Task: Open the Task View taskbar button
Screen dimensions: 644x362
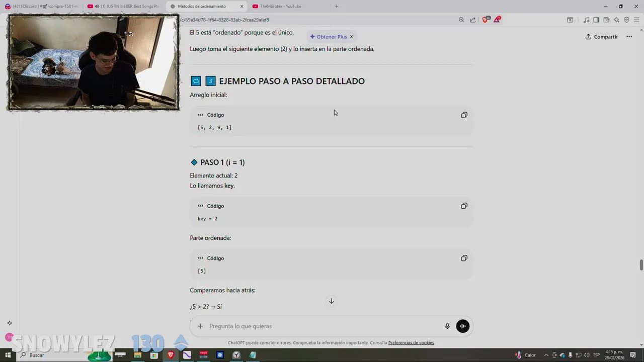Action: pos(121,355)
